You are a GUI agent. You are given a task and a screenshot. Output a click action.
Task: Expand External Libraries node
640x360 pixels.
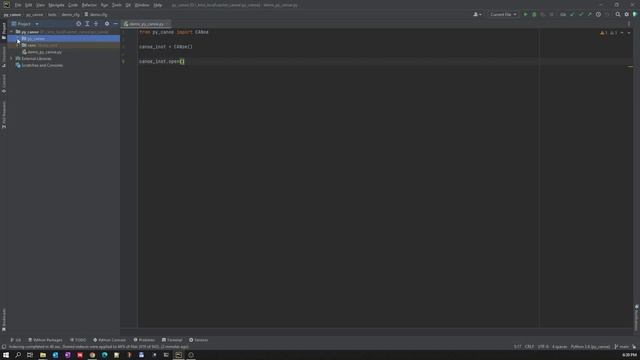click(11, 59)
